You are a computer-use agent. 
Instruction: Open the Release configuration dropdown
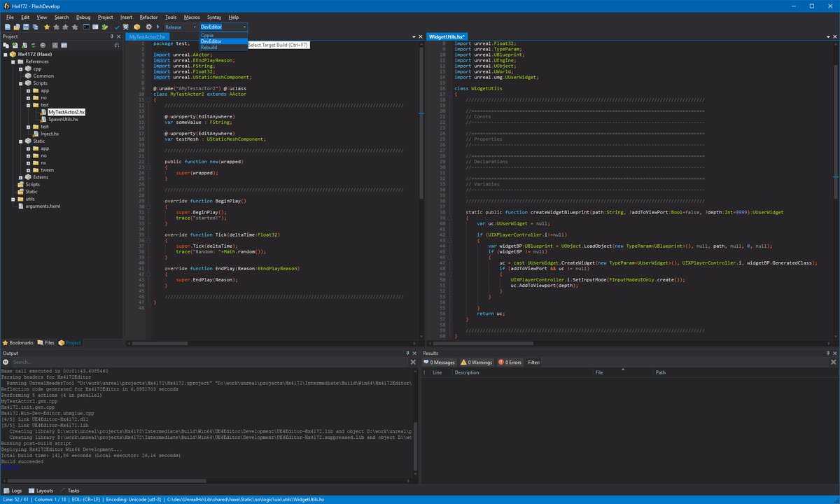pos(179,27)
